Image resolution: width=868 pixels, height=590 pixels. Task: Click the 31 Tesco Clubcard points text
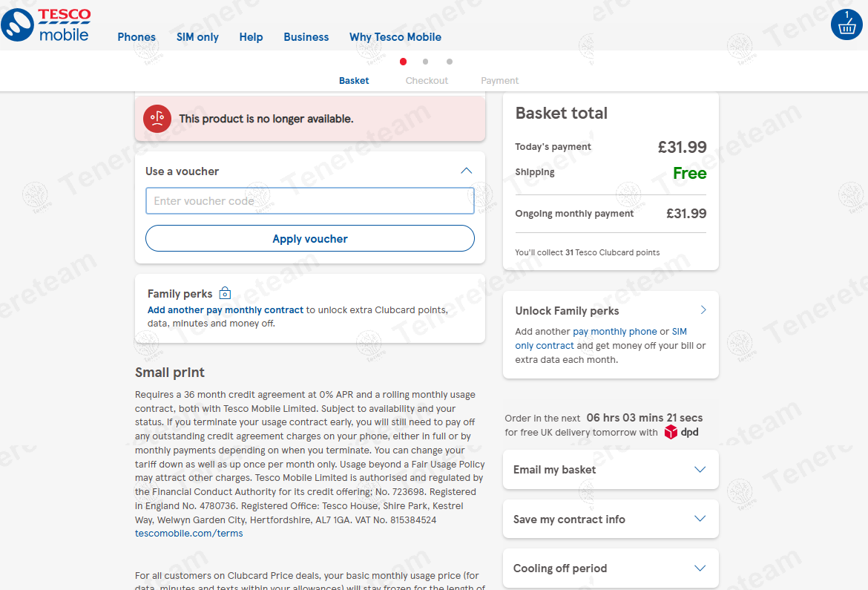pyautogui.click(x=588, y=252)
